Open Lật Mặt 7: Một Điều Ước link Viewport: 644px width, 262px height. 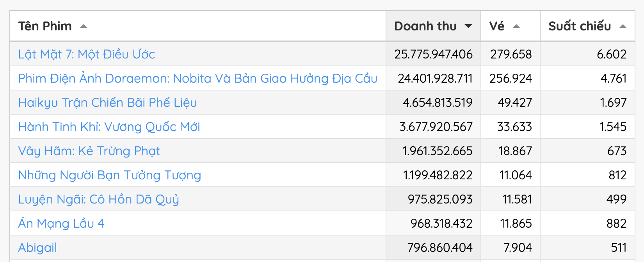point(87,54)
